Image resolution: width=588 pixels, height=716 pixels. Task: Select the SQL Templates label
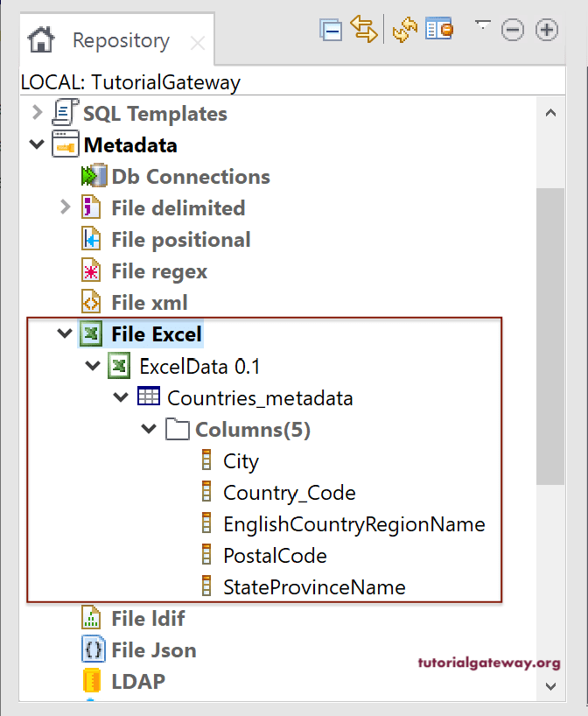click(155, 114)
